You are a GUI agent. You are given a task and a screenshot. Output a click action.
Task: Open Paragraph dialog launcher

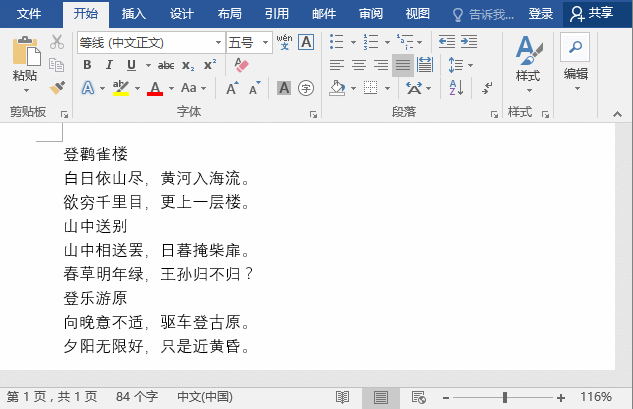pos(494,115)
